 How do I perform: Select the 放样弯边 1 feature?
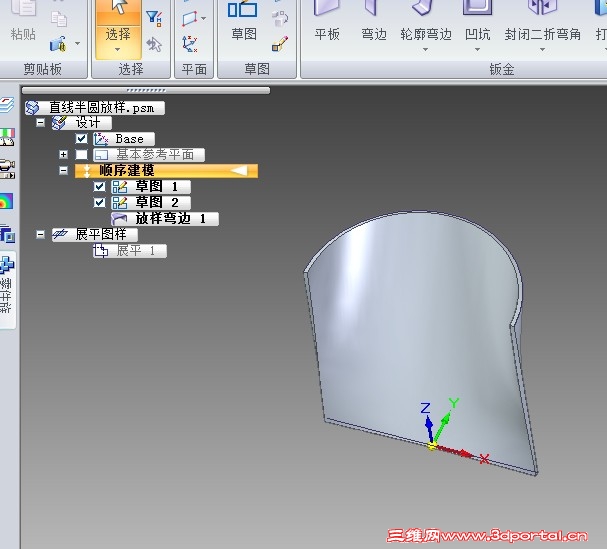[x=165, y=219]
